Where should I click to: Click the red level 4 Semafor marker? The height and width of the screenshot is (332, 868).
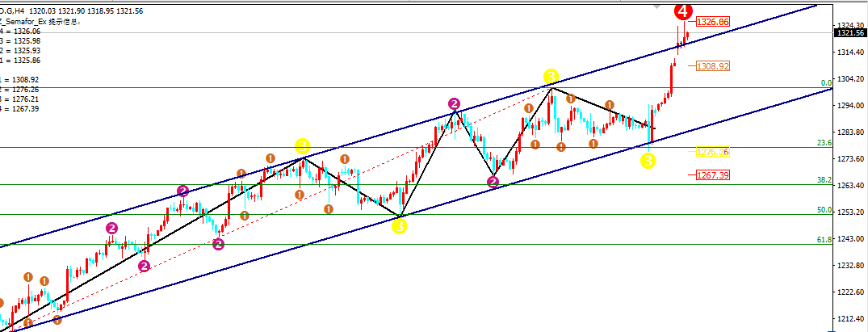coord(684,11)
